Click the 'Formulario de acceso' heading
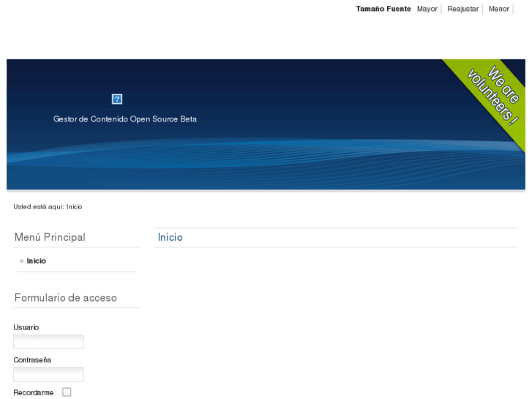The height and width of the screenshot is (399, 532). [x=65, y=298]
